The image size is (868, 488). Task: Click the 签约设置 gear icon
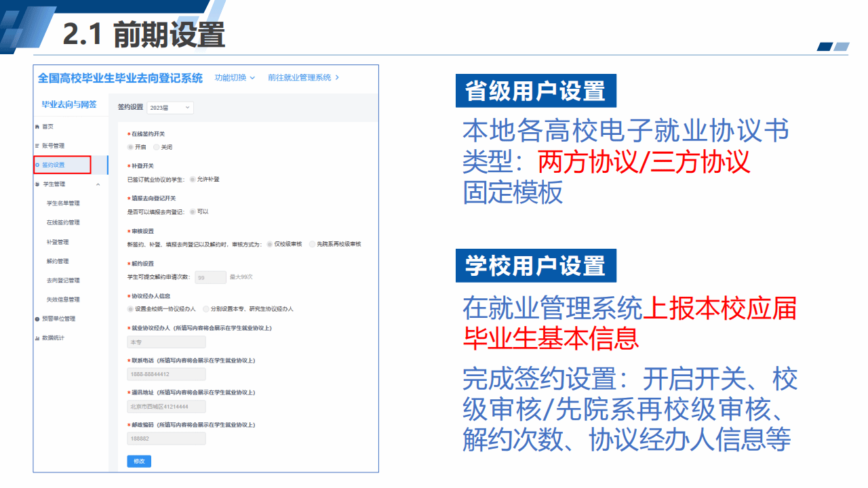(x=37, y=165)
